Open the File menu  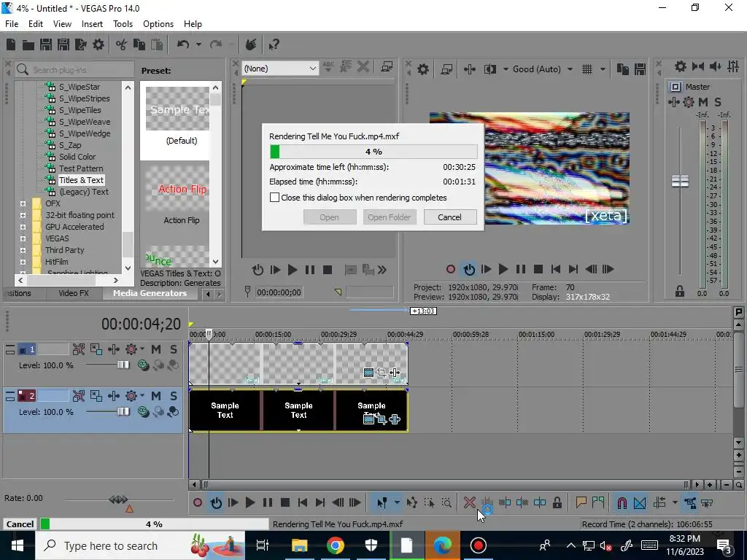point(12,24)
